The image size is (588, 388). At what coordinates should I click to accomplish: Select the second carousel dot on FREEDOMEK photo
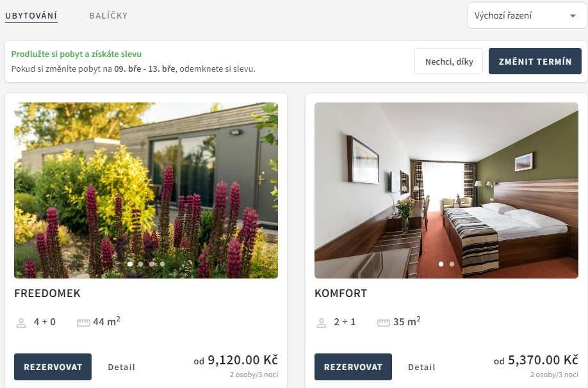pos(141,264)
